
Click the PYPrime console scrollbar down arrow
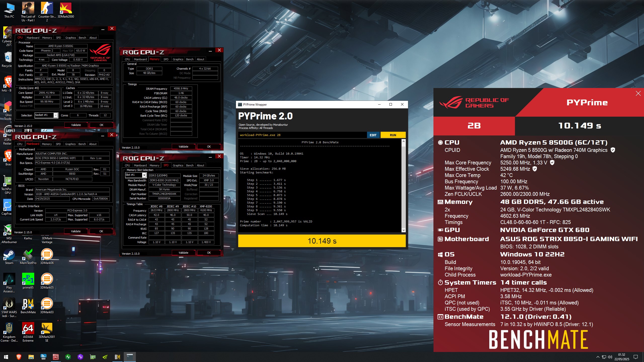pyautogui.click(x=404, y=230)
